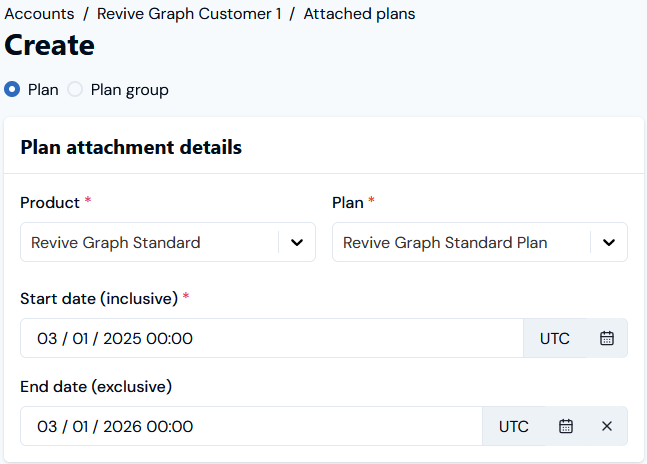
Task: Click the Start date (inclusive) label
Action: pos(99,298)
